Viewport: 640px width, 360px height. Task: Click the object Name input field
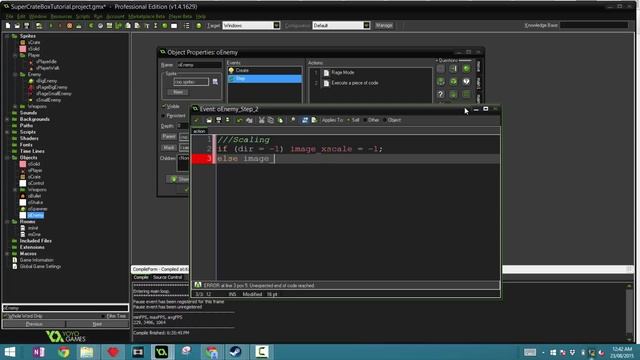tap(199, 65)
